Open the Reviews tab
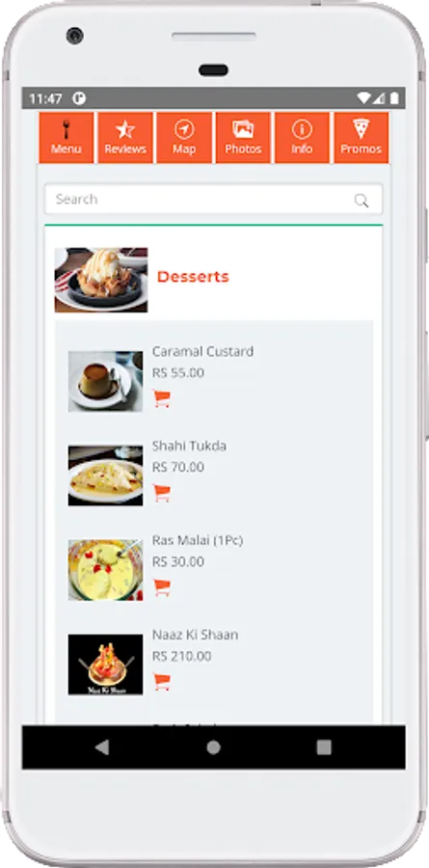This screenshot has height=868, width=429. [125, 138]
